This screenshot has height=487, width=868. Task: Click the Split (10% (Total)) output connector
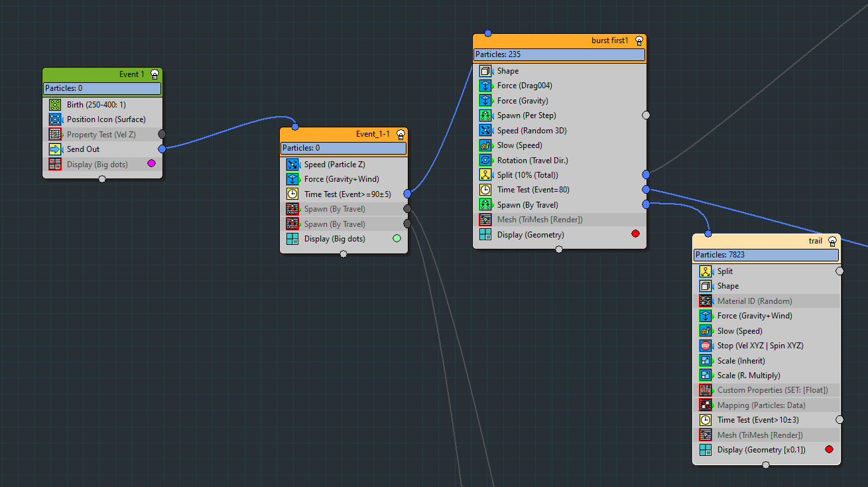[646, 174]
